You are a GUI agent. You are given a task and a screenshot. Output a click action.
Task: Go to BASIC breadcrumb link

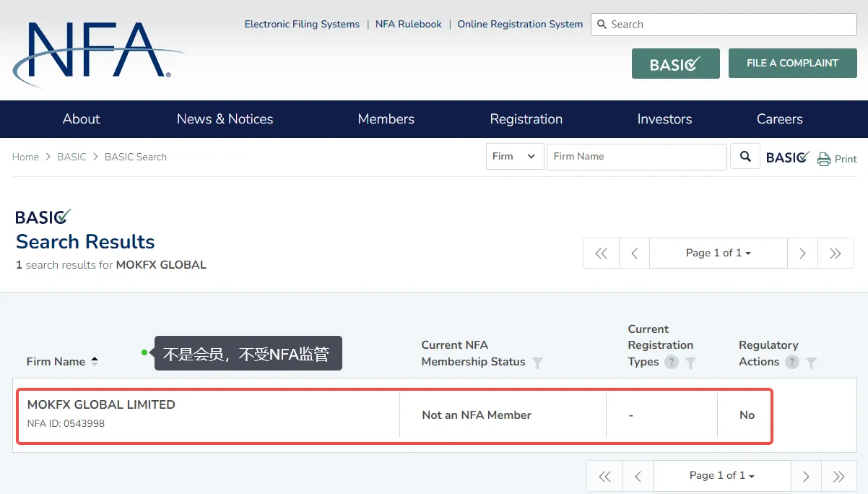tap(71, 157)
